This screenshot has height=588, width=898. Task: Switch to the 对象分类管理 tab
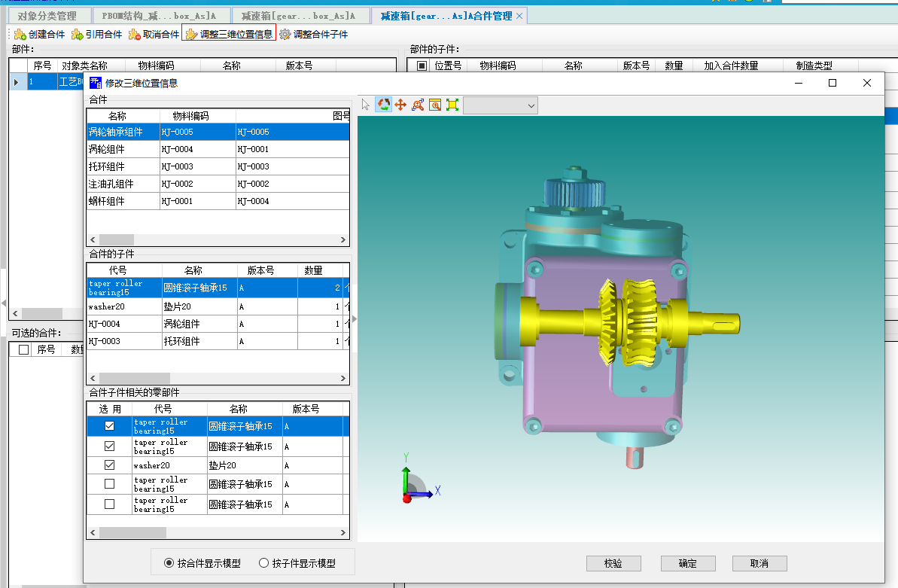47,15
